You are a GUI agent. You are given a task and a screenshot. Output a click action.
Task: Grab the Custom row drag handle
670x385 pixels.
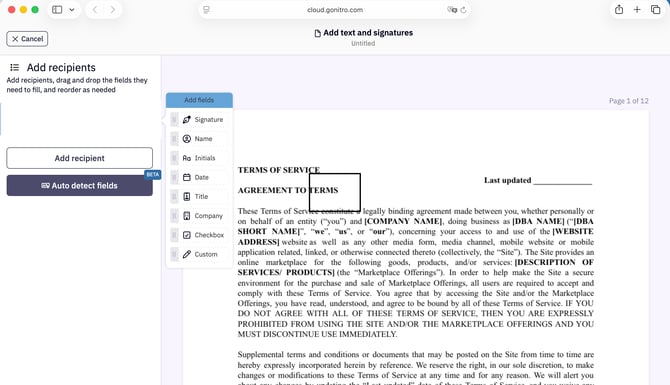tap(174, 254)
